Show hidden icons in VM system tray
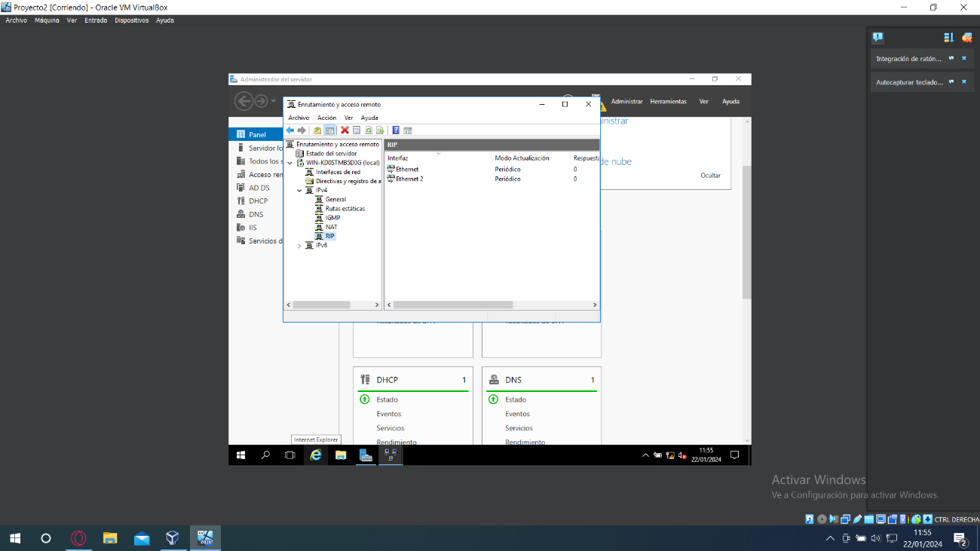The height and width of the screenshot is (551, 980). (x=645, y=455)
